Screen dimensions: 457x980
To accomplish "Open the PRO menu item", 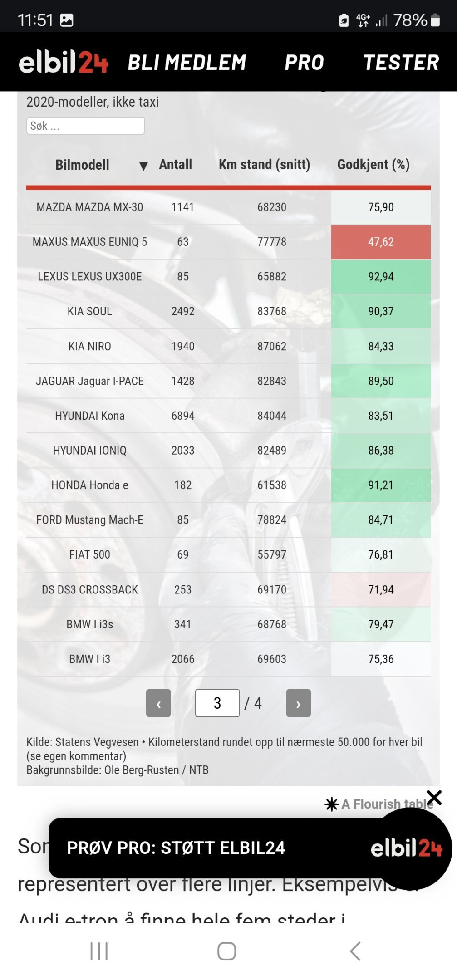I will tap(305, 63).
